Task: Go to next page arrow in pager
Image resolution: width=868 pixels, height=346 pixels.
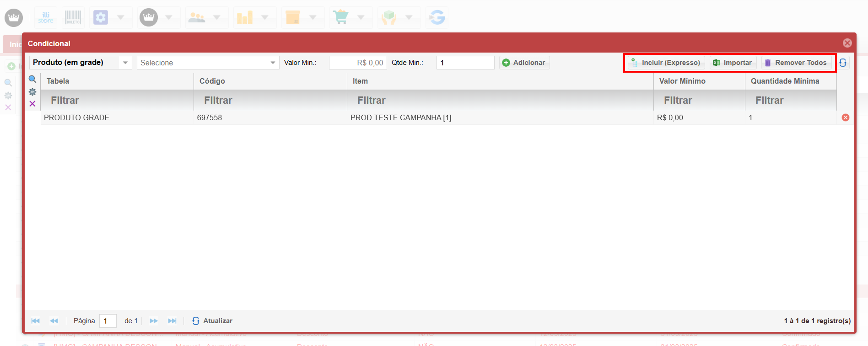Action: tap(154, 321)
